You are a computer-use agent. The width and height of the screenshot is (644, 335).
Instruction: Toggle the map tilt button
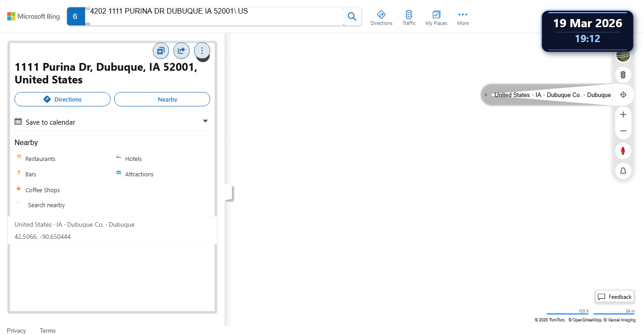[x=623, y=171]
